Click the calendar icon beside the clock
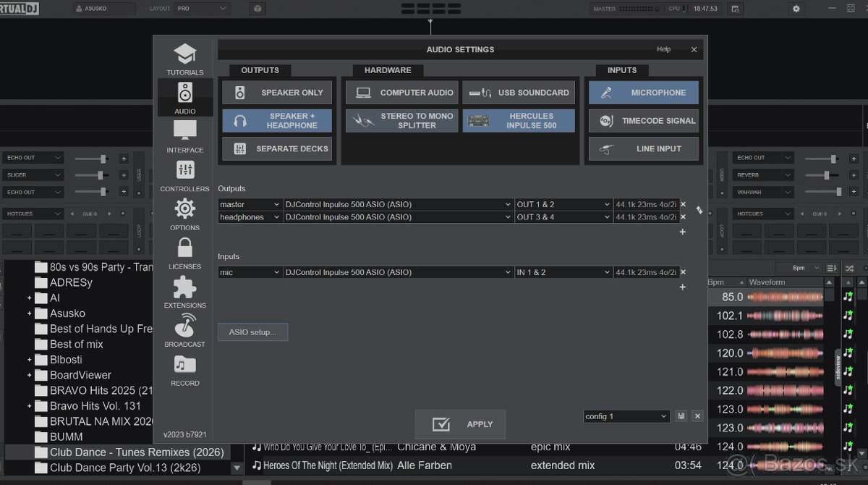The image size is (868, 485). [735, 9]
